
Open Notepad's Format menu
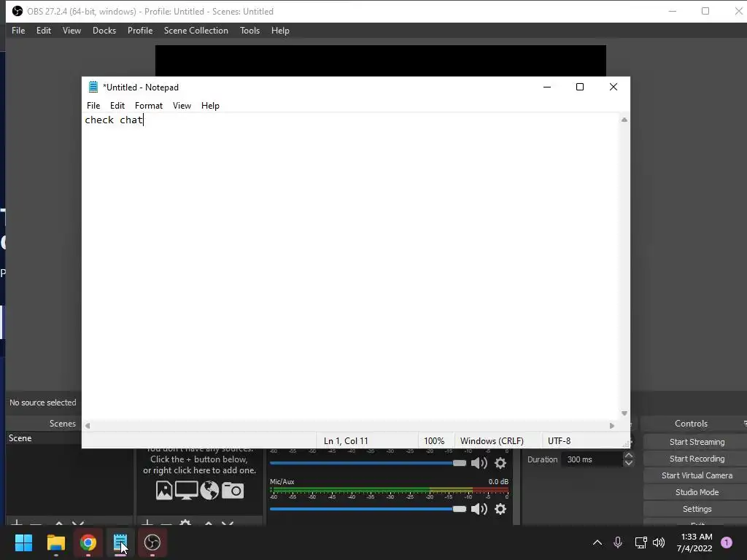coord(149,106)
